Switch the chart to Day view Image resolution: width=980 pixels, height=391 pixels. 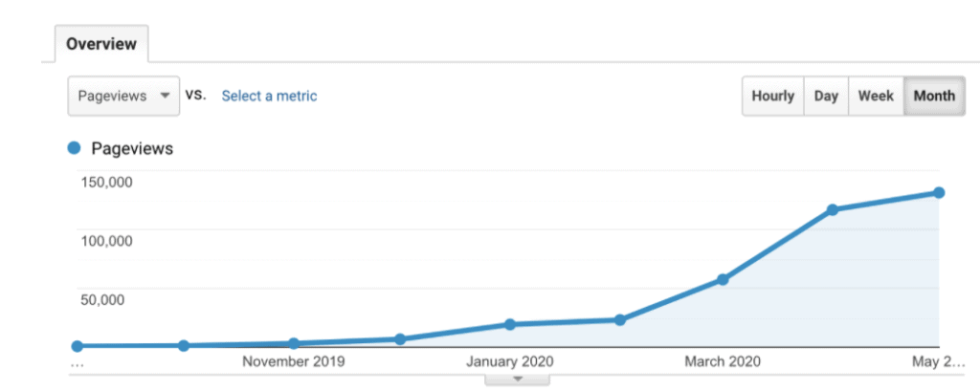coord(826,96)
